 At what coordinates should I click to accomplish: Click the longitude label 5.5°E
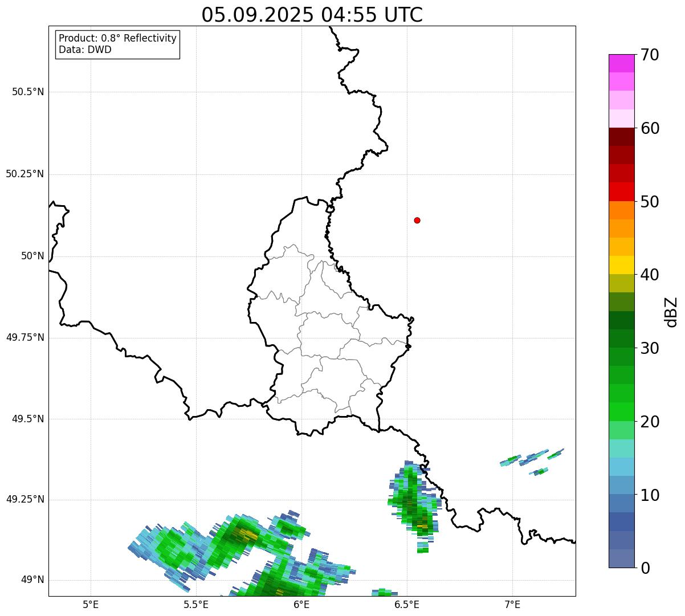click(x=196, y=604)
